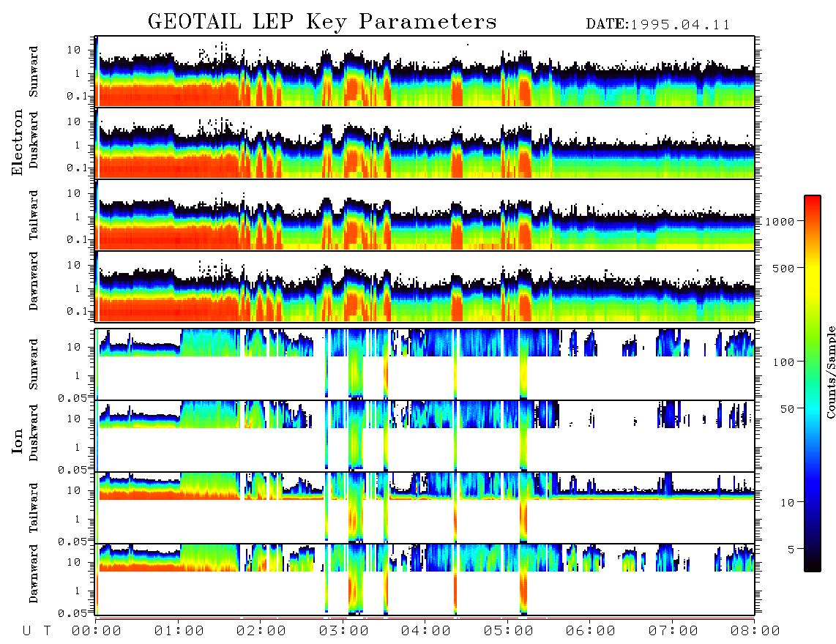Open the Ion Sunward spectrogram panel

click(425, 364)
